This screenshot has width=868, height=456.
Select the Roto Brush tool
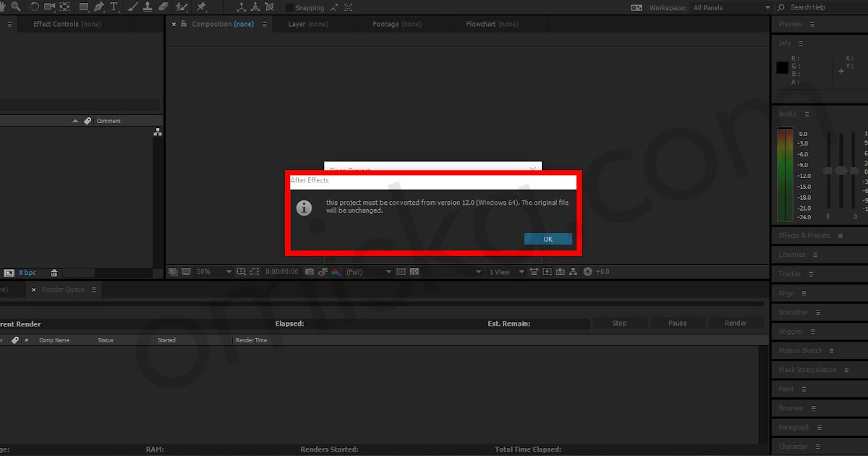[x=182, y=7]
